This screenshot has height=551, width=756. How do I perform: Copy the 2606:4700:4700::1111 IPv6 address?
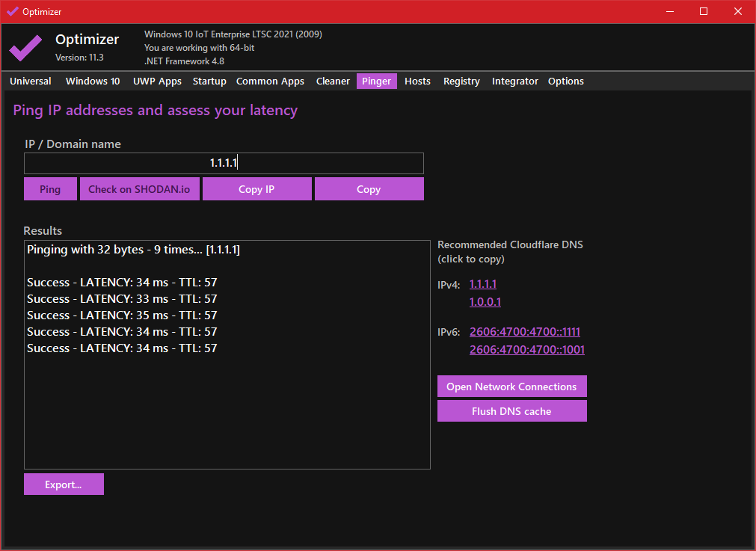pyautogui.click(x=524, y=332)
